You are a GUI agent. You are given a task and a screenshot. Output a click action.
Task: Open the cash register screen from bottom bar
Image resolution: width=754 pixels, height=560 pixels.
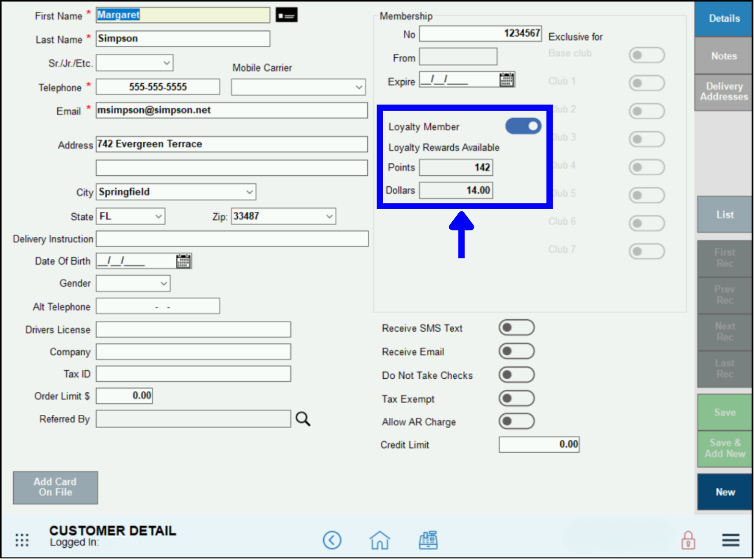coord(428,540)
